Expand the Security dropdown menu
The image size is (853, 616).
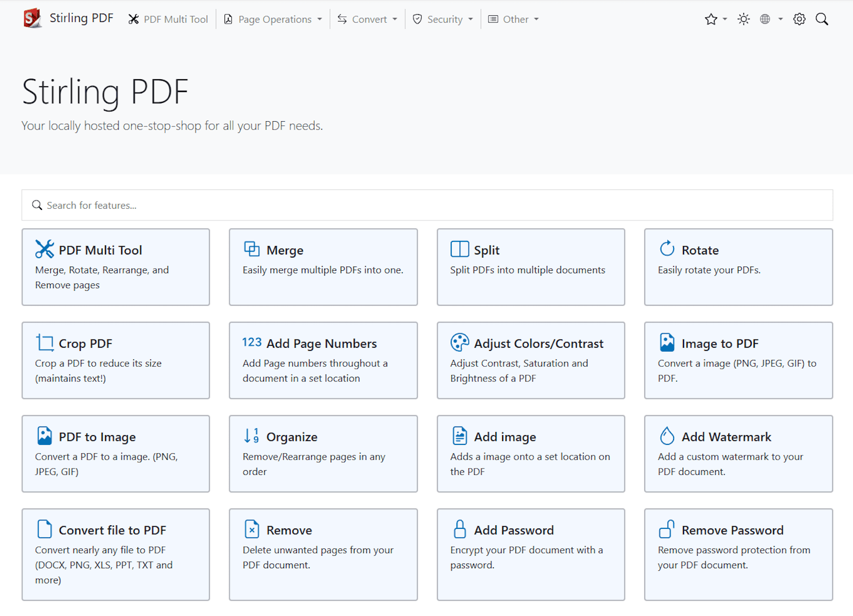click(x=443, y=19)
